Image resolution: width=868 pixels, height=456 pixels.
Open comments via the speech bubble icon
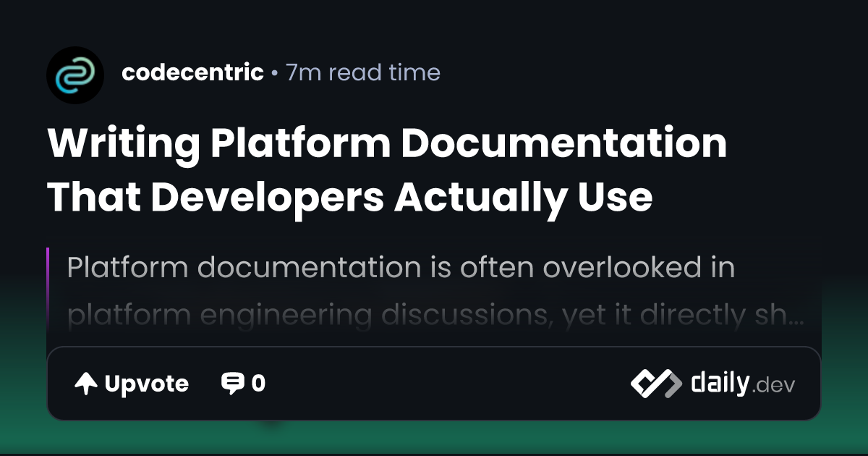(232, 384)
